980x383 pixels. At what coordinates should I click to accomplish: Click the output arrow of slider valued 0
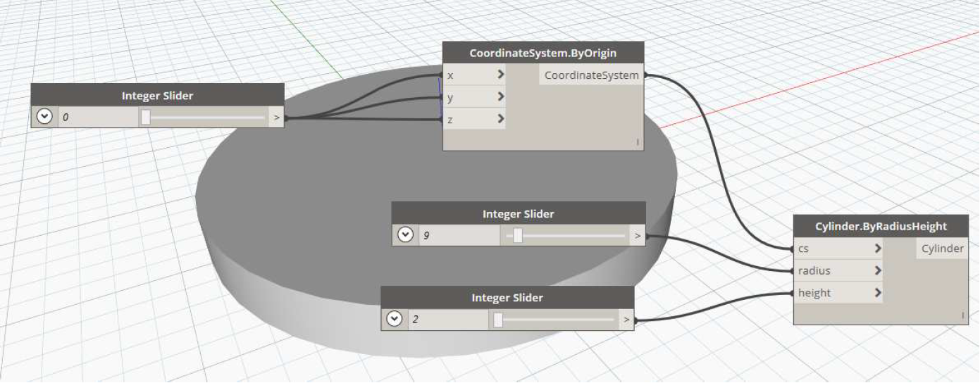[277, 118]
